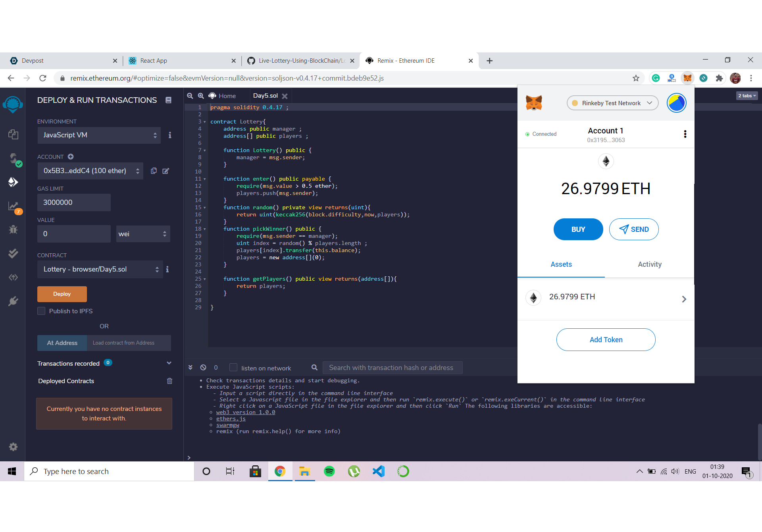Screen dimensions: 762x532
Task: Open Rinkeby Test Network selector
Action: [x=612, y=103]
